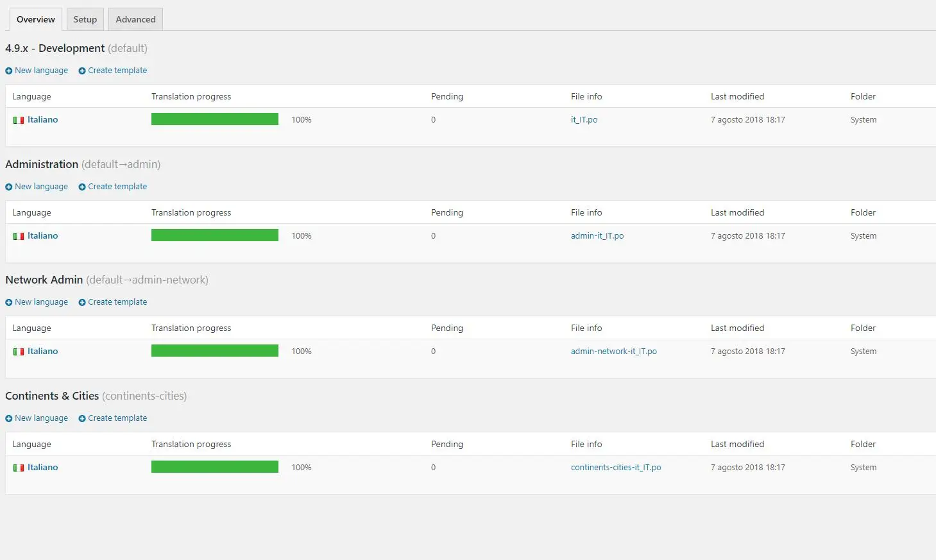Open Italiano in the Administration table

tap(42, 236)
